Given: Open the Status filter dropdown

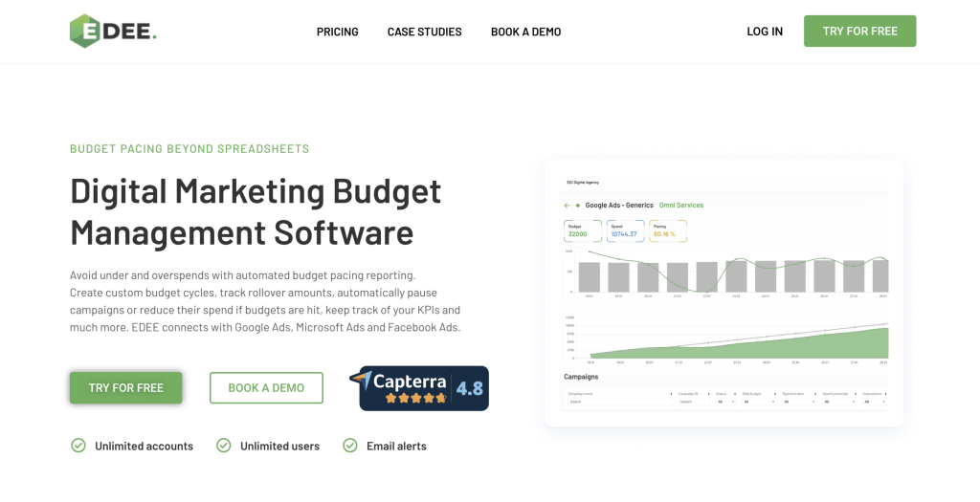Looking at the screenshot, I should [x=725, y=402].
